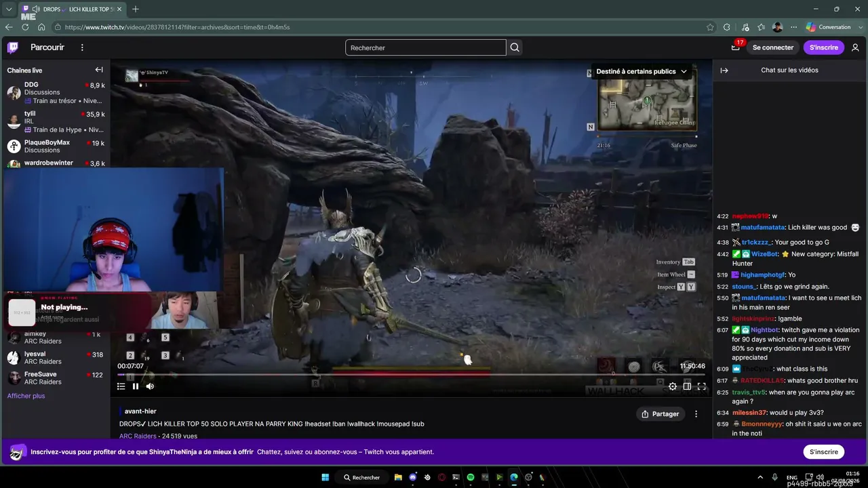Share the video with Partager
The image size is (868, 488).
(x=660, y=414)
